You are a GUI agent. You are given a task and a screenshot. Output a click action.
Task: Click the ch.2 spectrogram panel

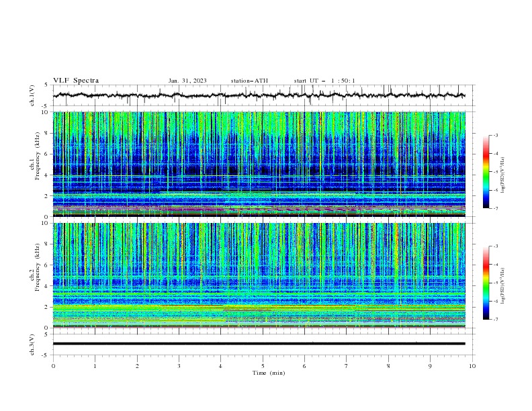point(259,275)
